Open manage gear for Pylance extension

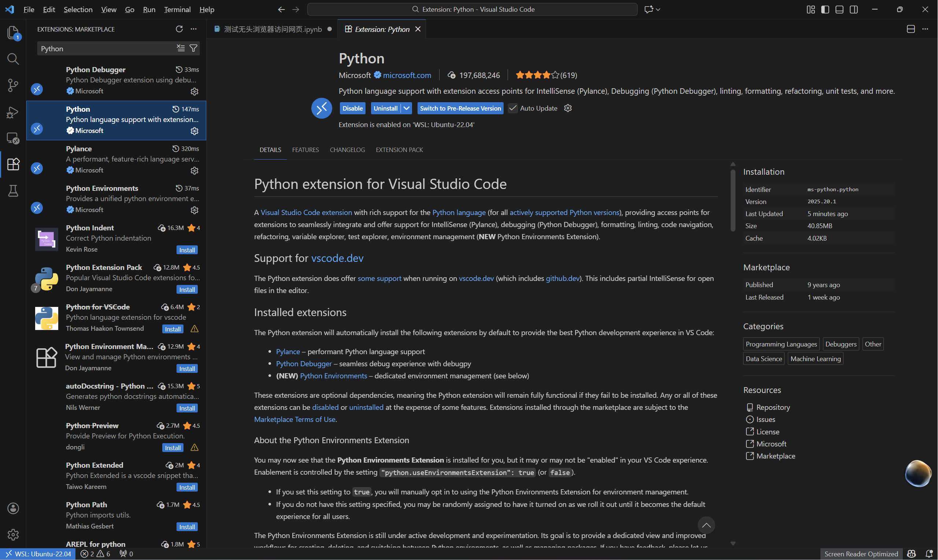point(194,171)
